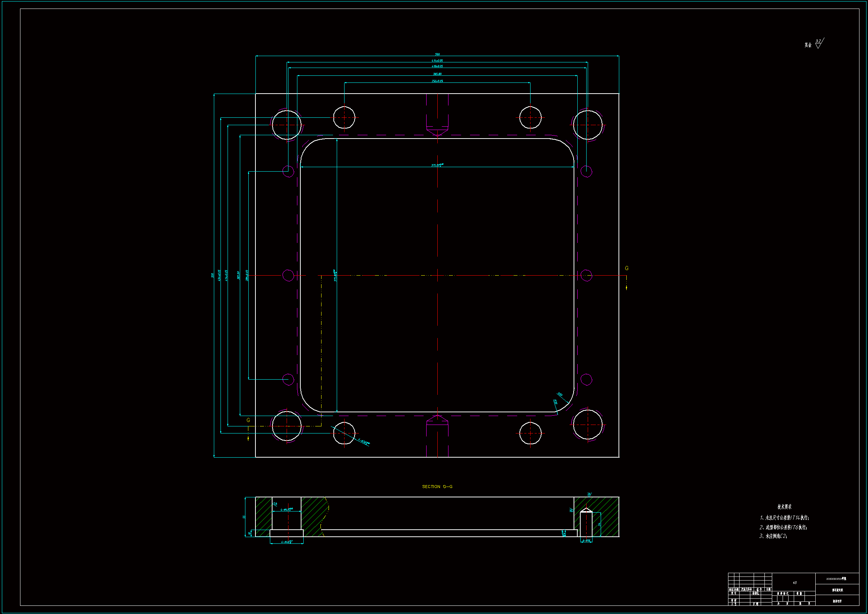Select the top-right medium bolt hole circle

530,118
